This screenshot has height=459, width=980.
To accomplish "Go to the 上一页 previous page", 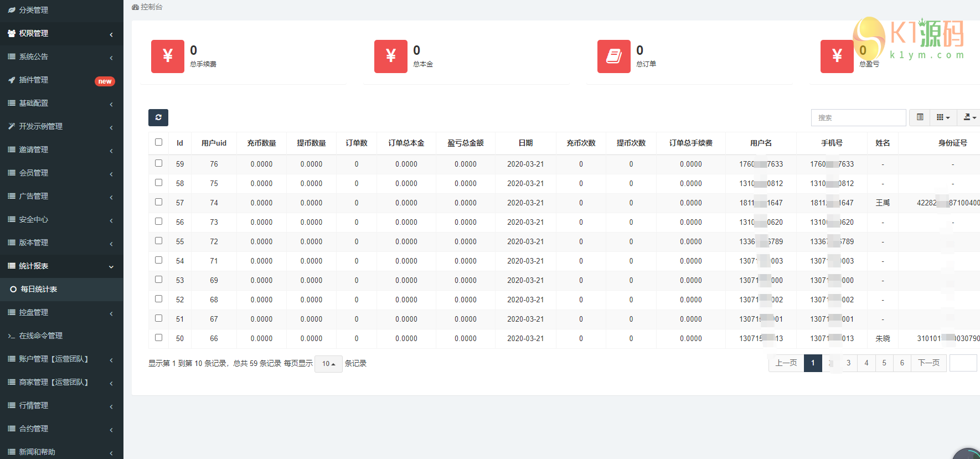I will [x=786, y=363].
